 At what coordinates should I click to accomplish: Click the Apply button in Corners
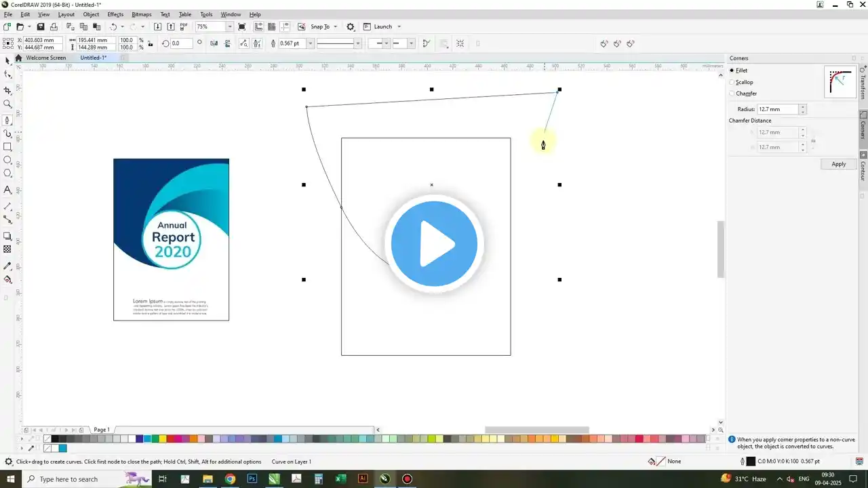click(x=839, y=164)
